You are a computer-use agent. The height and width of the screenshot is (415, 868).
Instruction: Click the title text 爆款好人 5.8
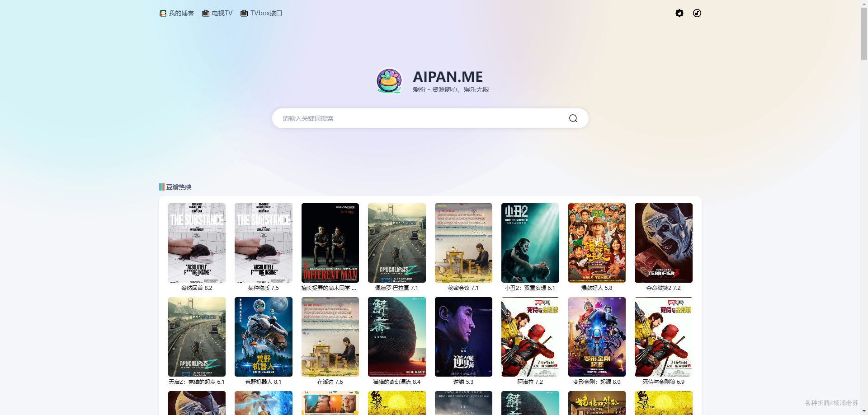597,288
